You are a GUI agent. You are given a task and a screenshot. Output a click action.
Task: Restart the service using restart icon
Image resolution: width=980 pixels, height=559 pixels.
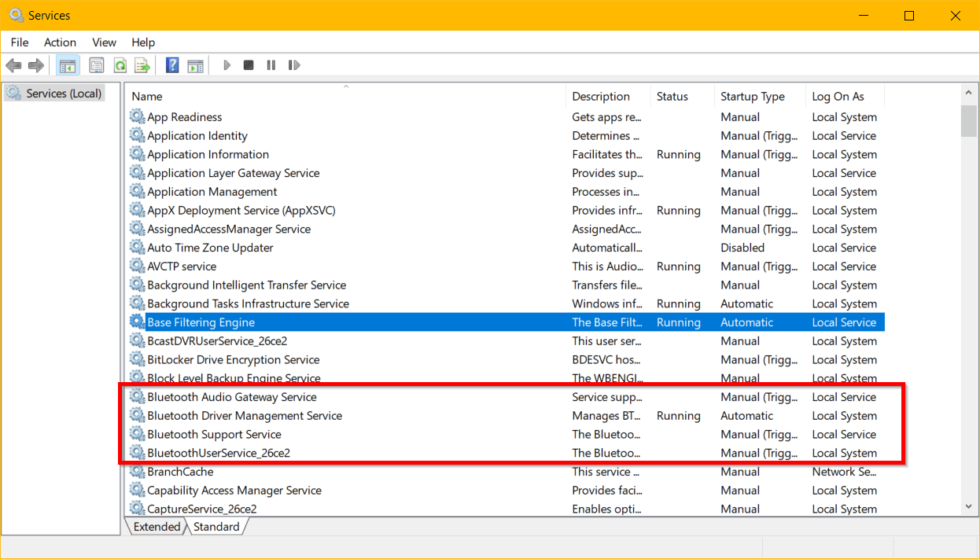click(x=294, y=64)
